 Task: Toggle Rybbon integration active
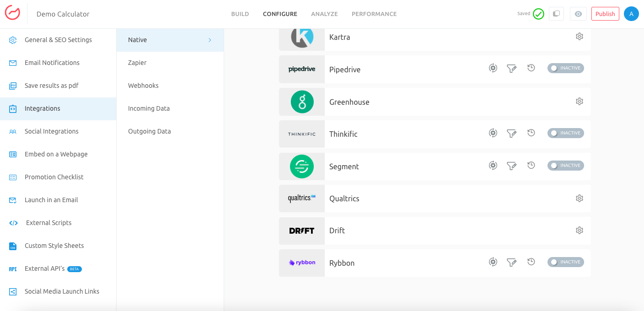[x=566, y=262]
